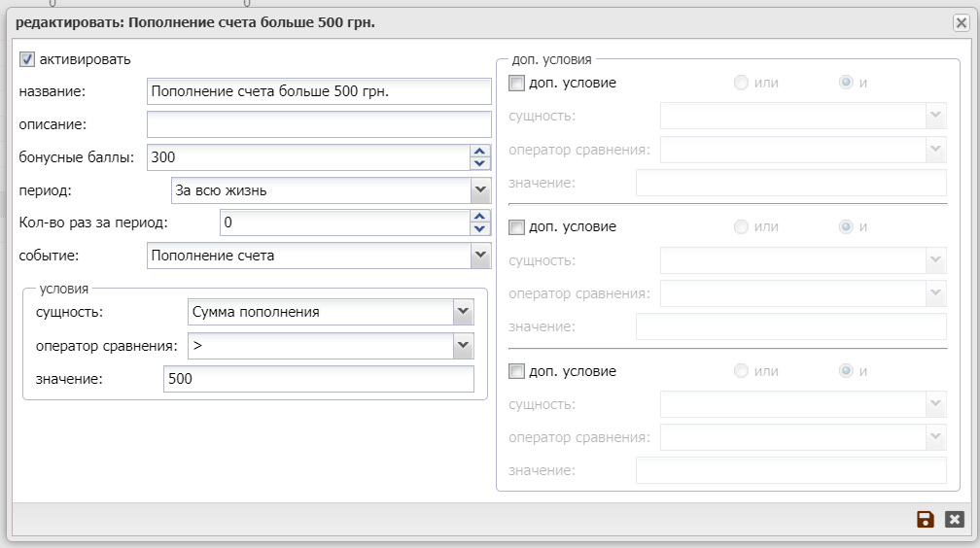Viewport: 980px width, 548px height.
Task: Enable the third доп. условие checkbox
Action: 516,371
